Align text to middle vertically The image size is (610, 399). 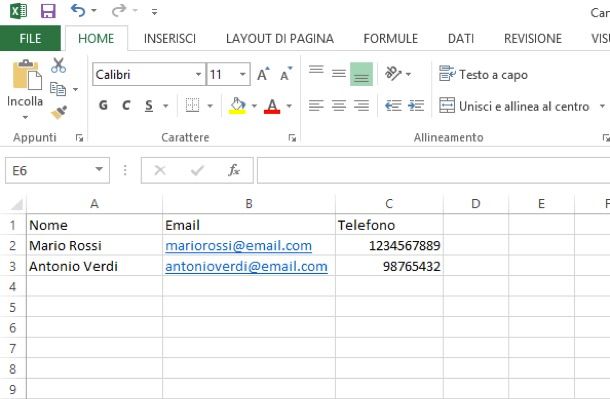[x=339, y=74]
